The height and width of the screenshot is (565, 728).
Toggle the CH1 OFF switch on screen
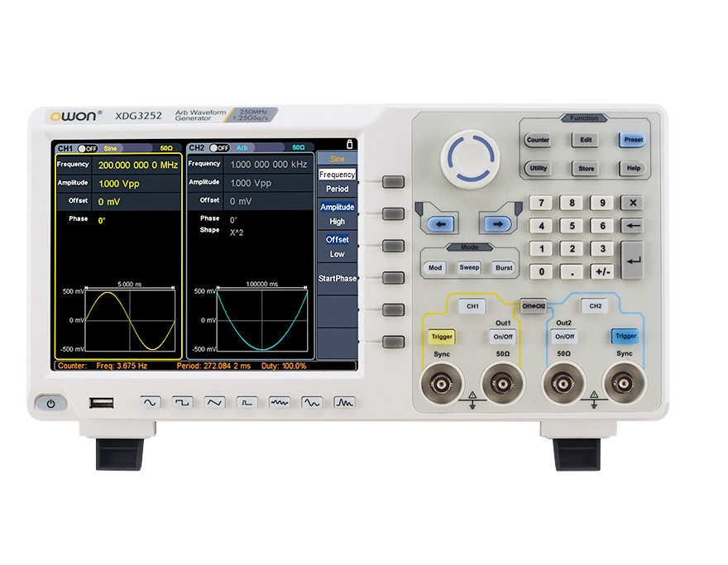point(88,149)
